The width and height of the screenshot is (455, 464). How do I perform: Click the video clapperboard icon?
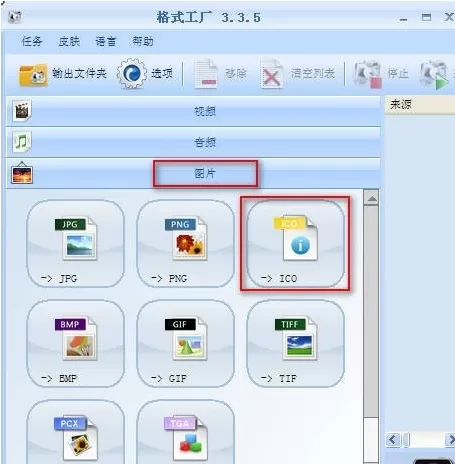tap(22, 111)
